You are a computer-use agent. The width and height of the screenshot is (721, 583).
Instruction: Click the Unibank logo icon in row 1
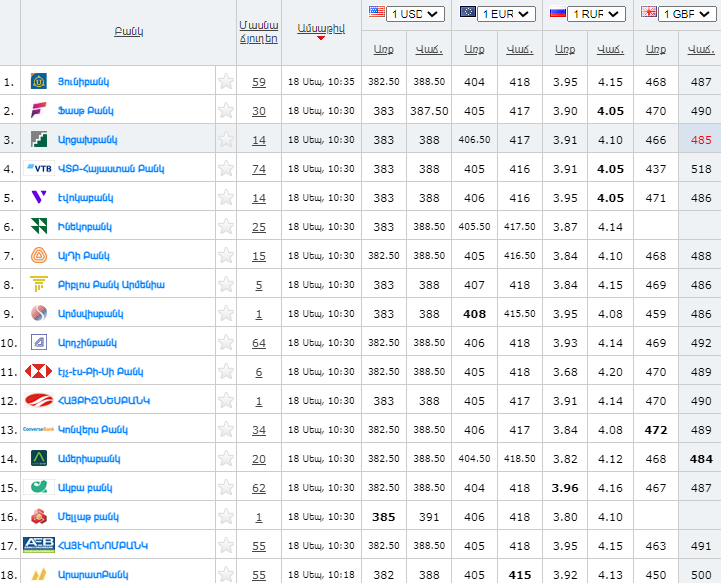click(39, 81)
